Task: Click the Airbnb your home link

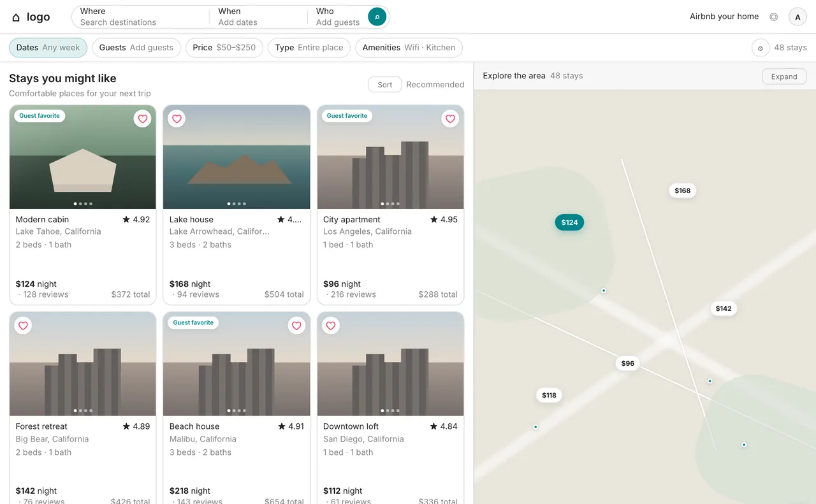Action: pyautogui.click(x=724, y=17)
